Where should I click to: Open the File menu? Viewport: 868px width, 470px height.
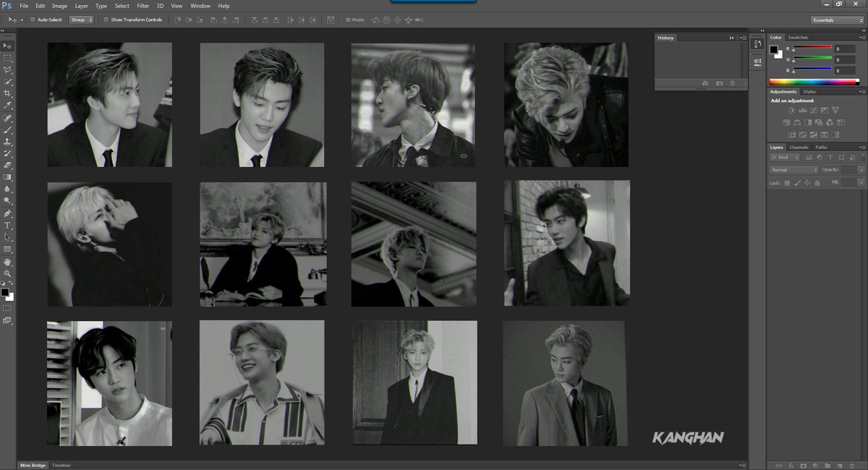tap(24, 6)
